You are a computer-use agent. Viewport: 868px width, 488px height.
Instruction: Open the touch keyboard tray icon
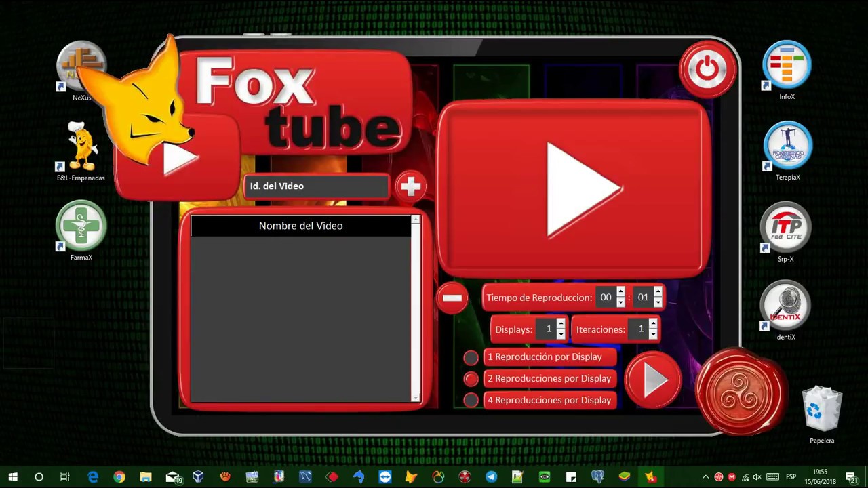point(772,477)
